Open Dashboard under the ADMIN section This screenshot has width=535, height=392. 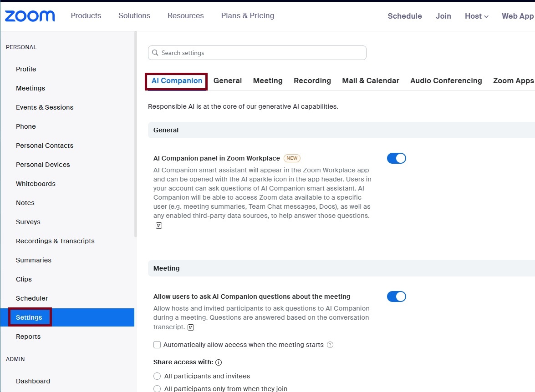pyautogui.click(x=33, y=381)
